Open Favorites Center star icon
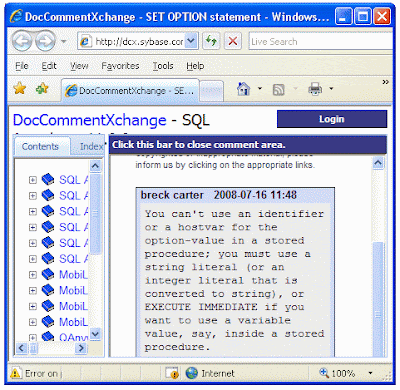 click(20, 89)
